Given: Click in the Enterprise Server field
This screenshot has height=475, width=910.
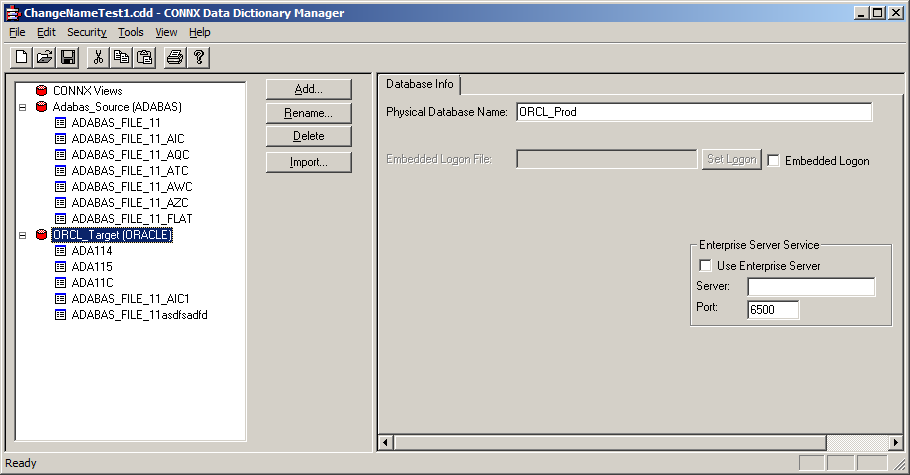Looking at the screenshot, I should tap(811, 287).
